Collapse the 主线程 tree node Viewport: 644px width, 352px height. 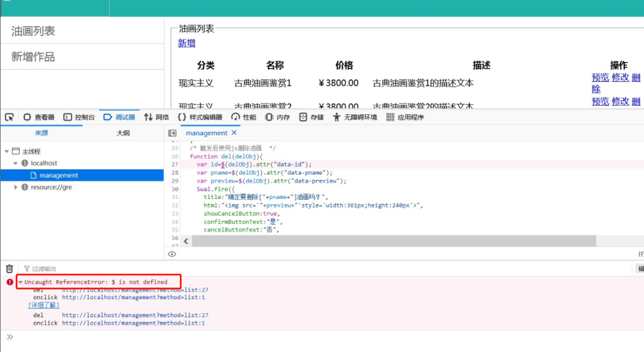tap(6, 151)
